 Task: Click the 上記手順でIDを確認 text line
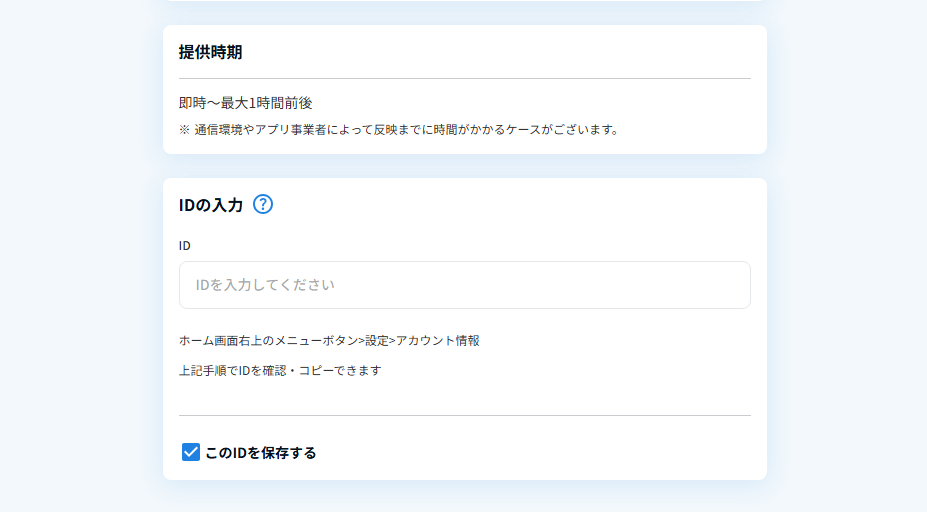[280, 371]
